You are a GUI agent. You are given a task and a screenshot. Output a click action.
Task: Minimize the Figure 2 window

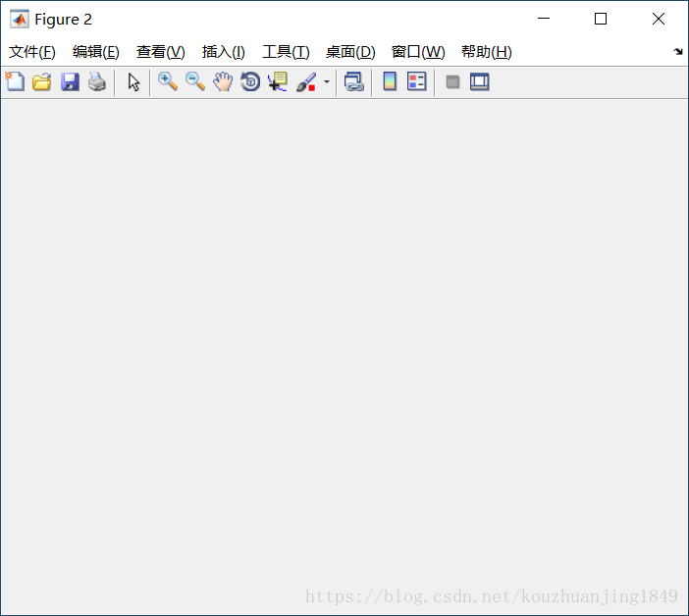(x=544, y=19)
